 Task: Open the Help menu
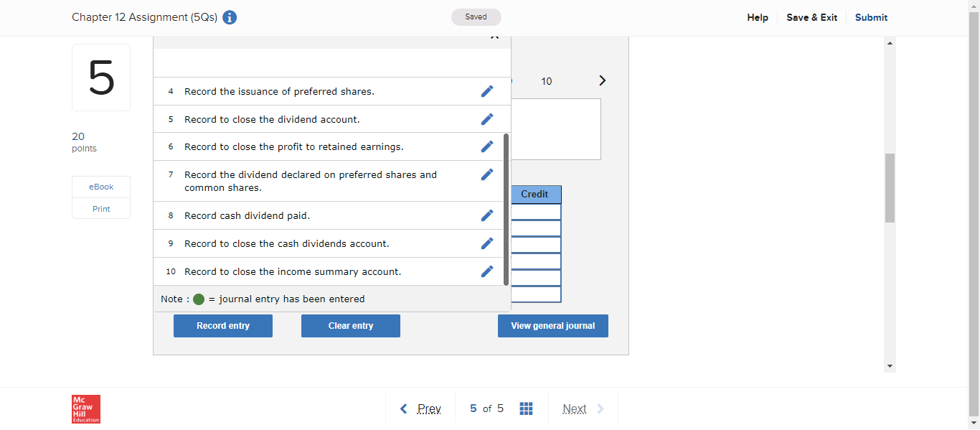(758, 17)
